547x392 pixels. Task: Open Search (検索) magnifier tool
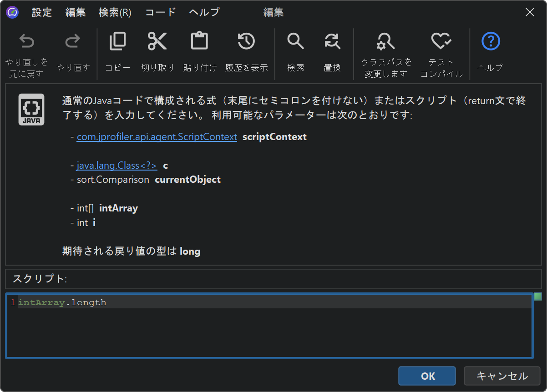click(295, 42)
